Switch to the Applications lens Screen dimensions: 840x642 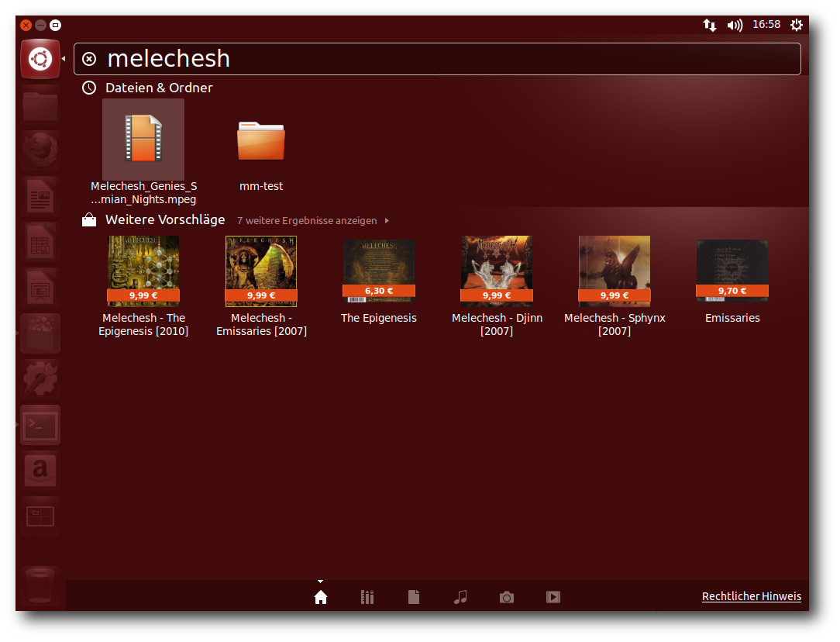tap(367, 597)
